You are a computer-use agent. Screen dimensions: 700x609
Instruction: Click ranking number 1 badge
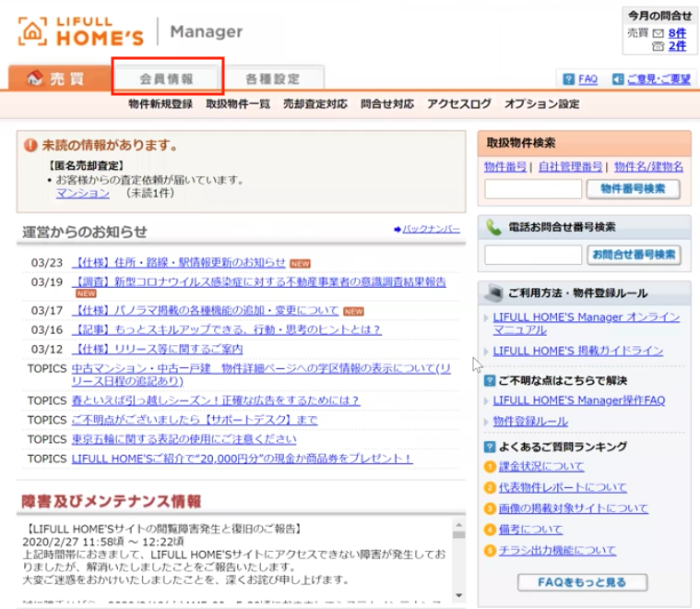pos(490,467)
